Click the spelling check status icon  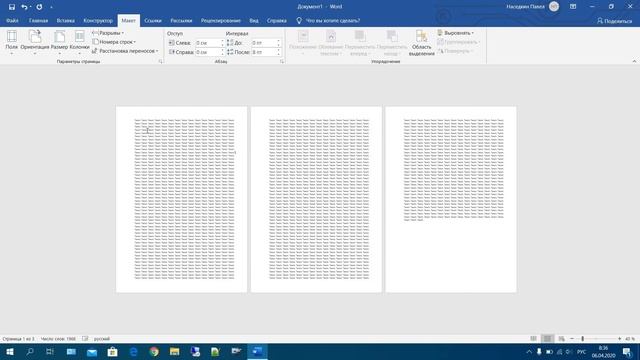[85, 339]
